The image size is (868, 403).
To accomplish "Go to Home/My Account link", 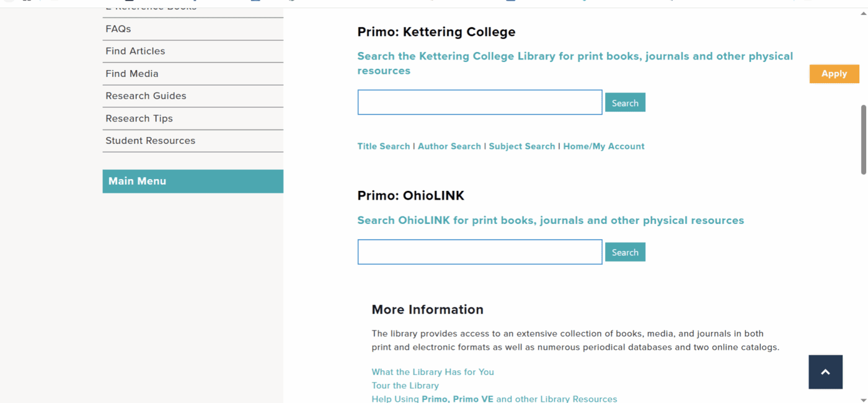I will 603,146.
